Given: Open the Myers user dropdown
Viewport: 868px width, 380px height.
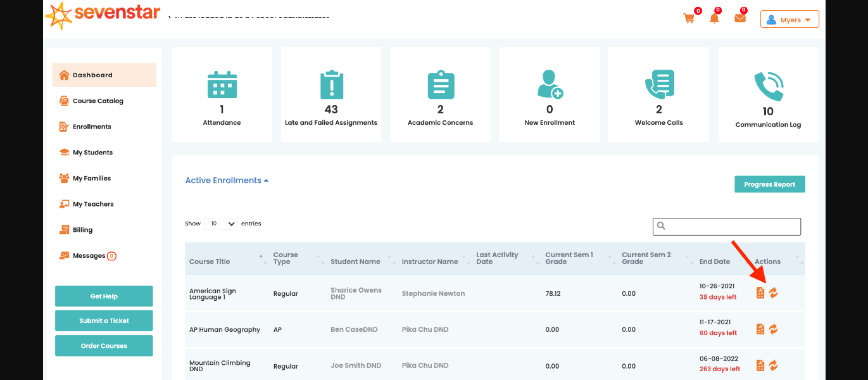Looking at the screenshot, I should pyautogui.click(x=789, y=20).
